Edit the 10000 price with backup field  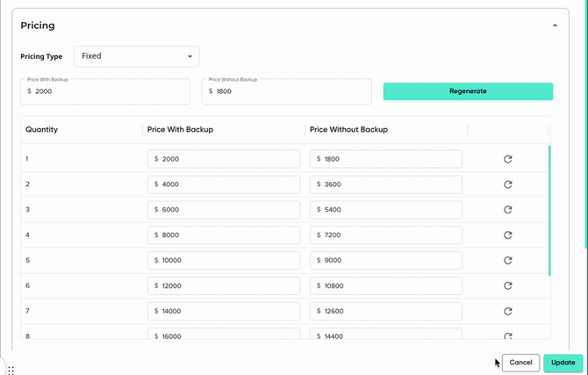coord(224,261)
